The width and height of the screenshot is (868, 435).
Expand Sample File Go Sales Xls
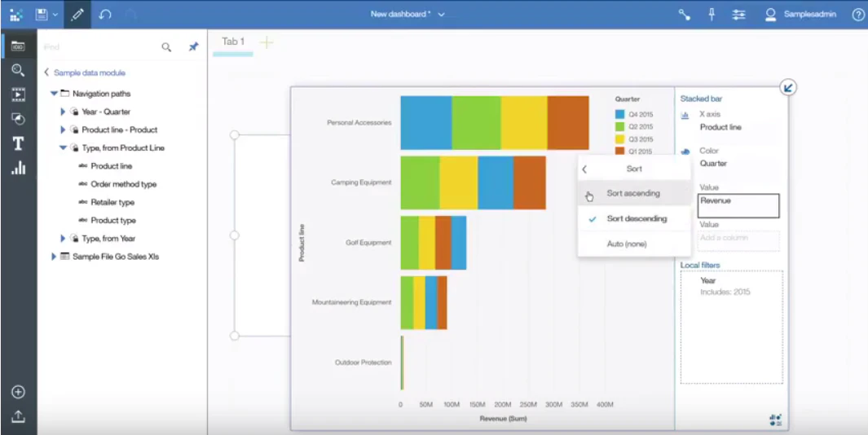click(x=54, y=257)
